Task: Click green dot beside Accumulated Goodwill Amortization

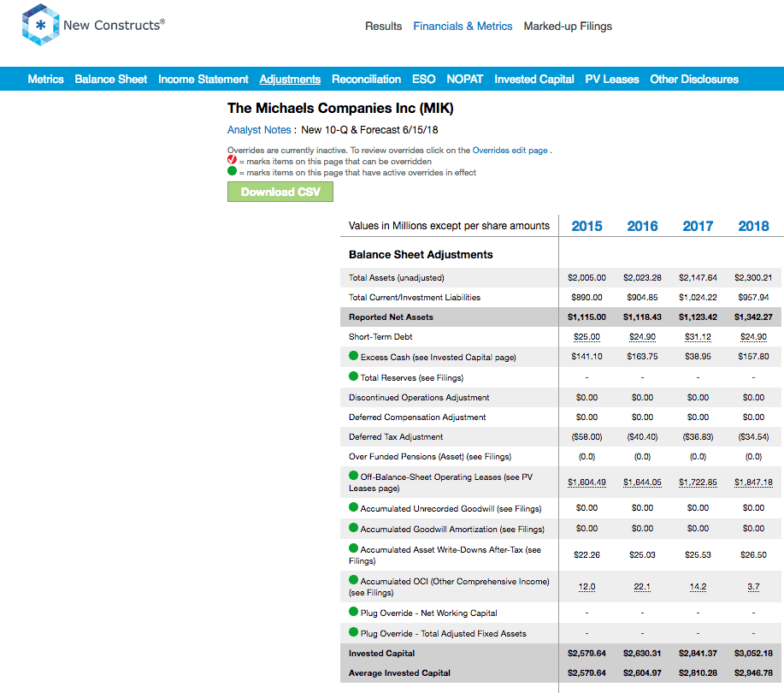Action: [353, 528]
